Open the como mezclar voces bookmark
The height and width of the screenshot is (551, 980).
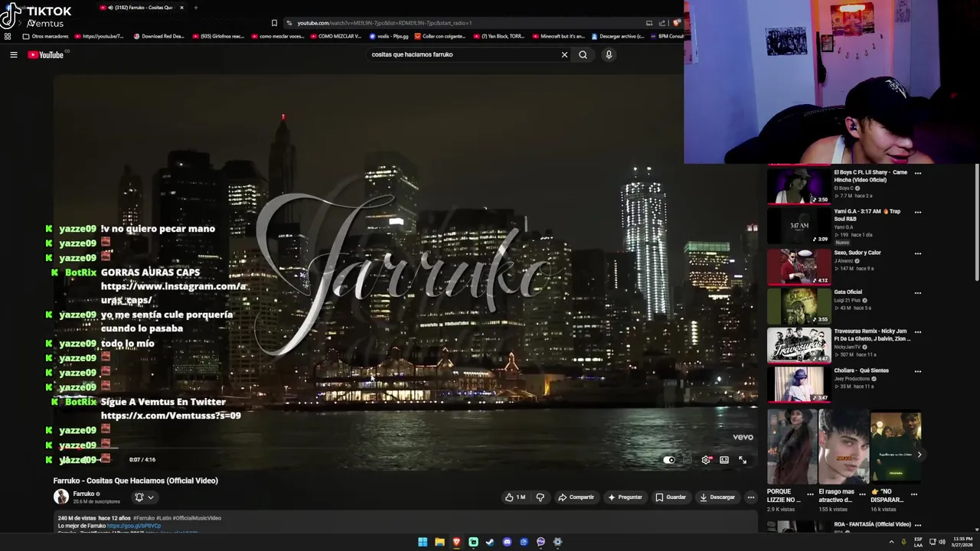click(x=277, y=36)
